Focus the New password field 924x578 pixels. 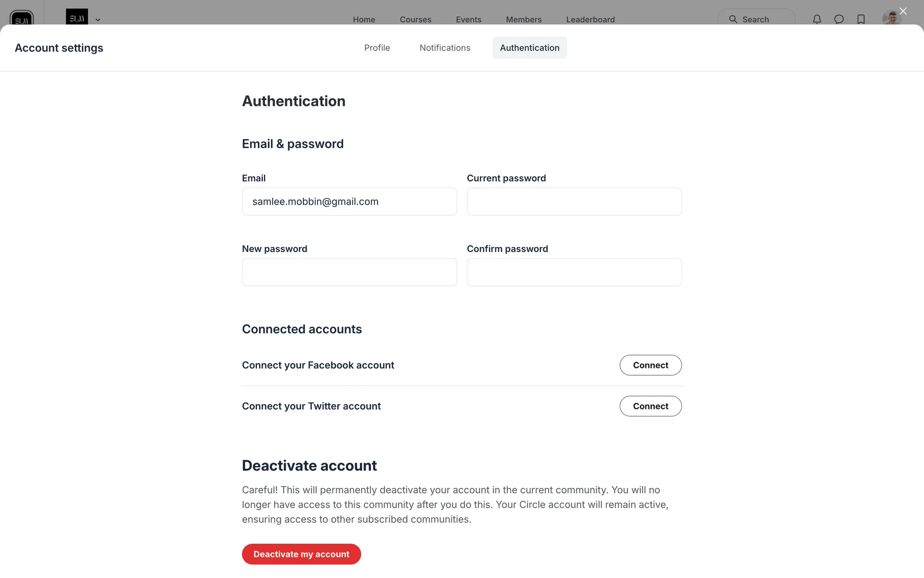pyautogui.click(x=349, y=272)
